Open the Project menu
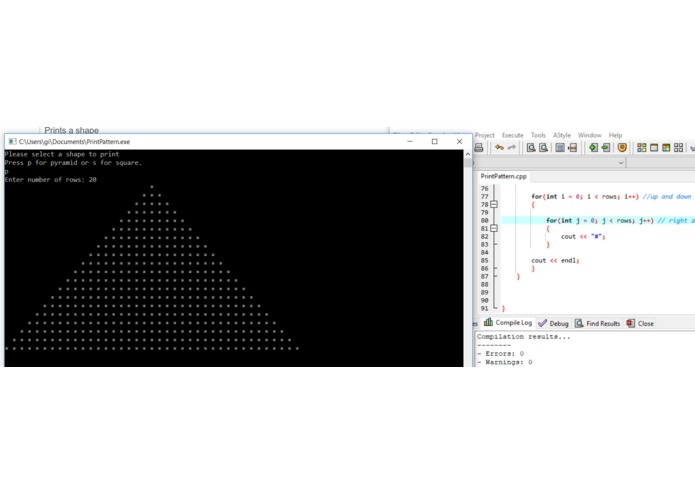Image resolution: width=695 pixels, height=494 pixels. (x=484, y=135)
